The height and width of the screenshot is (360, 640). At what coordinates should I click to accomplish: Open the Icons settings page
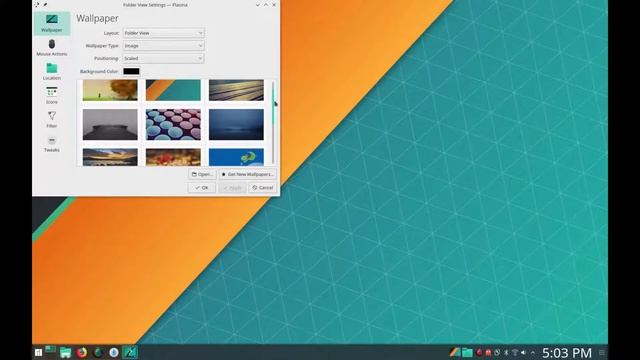point(52,96)
